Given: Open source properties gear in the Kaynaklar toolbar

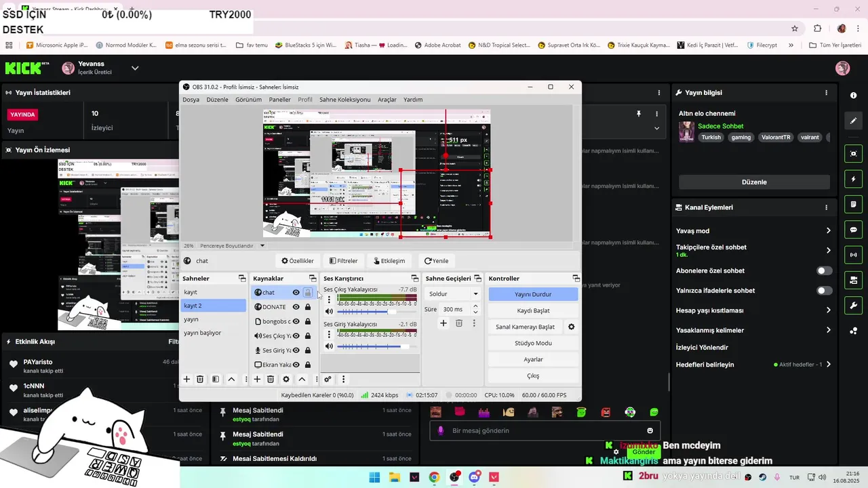Looking at the screenshot, I should point(286,380).
